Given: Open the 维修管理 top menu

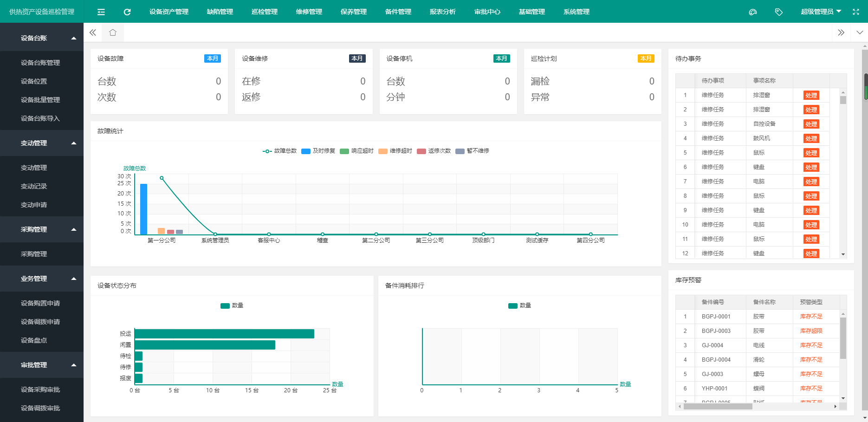Looking at the screenshot, I should click(309, 12).
